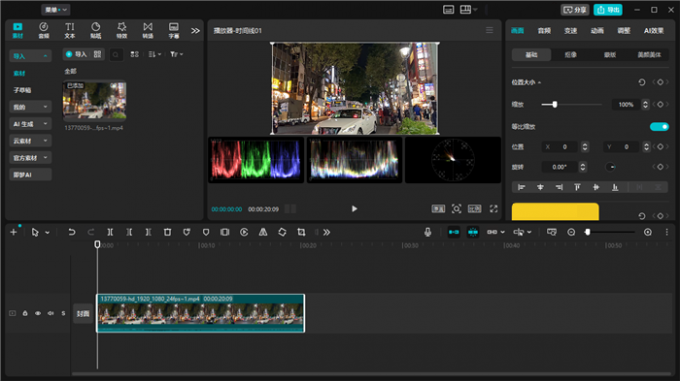Click the 导入 import button
The width and height of the screenshot is (680, 381).
pyautogui.click(x=77, y=54)
